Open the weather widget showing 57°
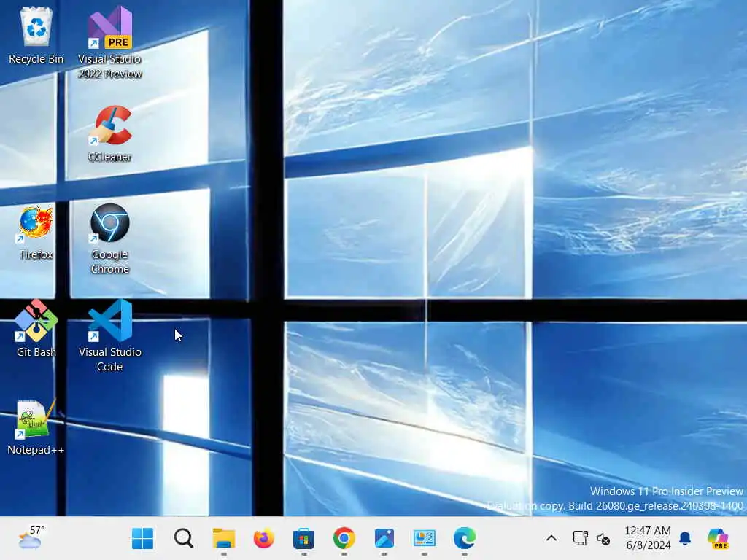 pyautogui.click(x=31, y=539)
